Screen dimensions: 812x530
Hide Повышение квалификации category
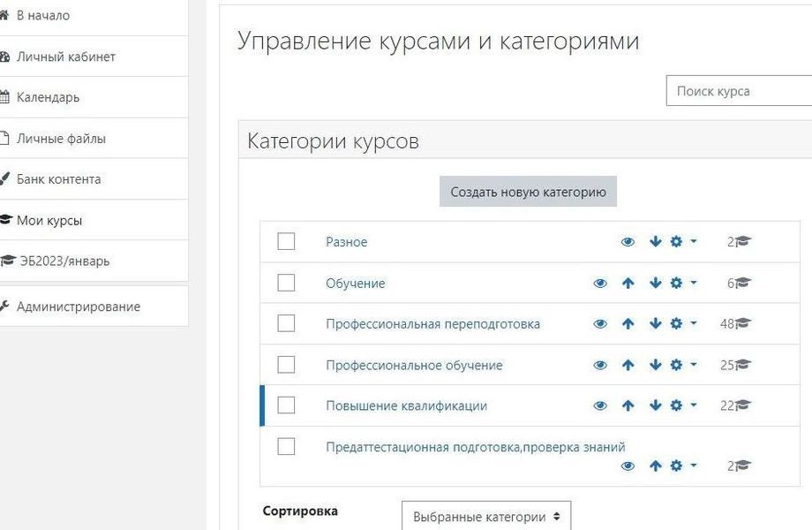[x=600, y=405]
